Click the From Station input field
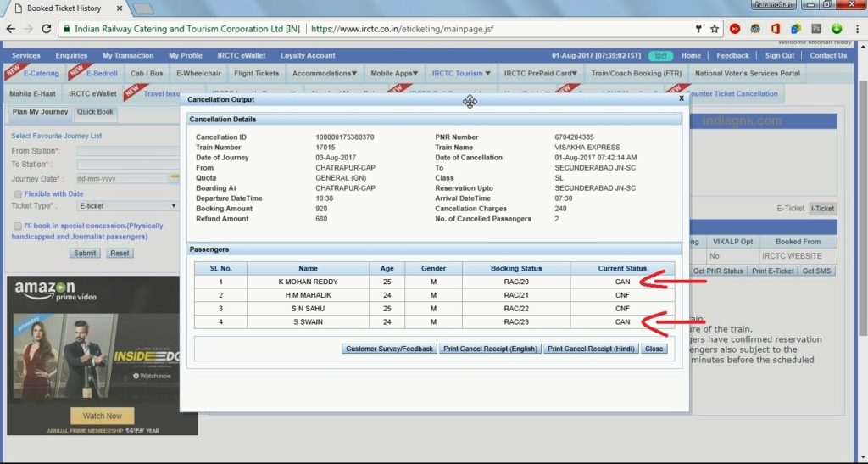Image resolution: width=868 pixels, height=464 pixels. pyautogui.click(x=127, y=151)
